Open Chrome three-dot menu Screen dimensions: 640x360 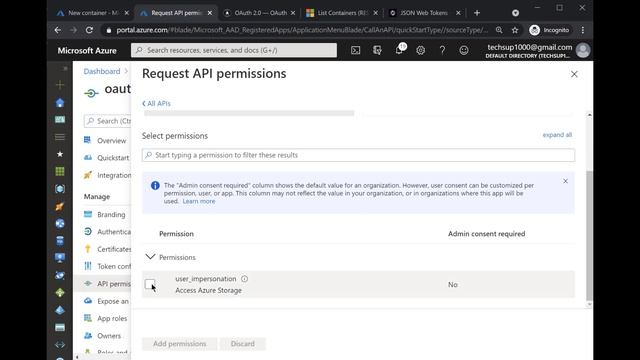point(583,30)
